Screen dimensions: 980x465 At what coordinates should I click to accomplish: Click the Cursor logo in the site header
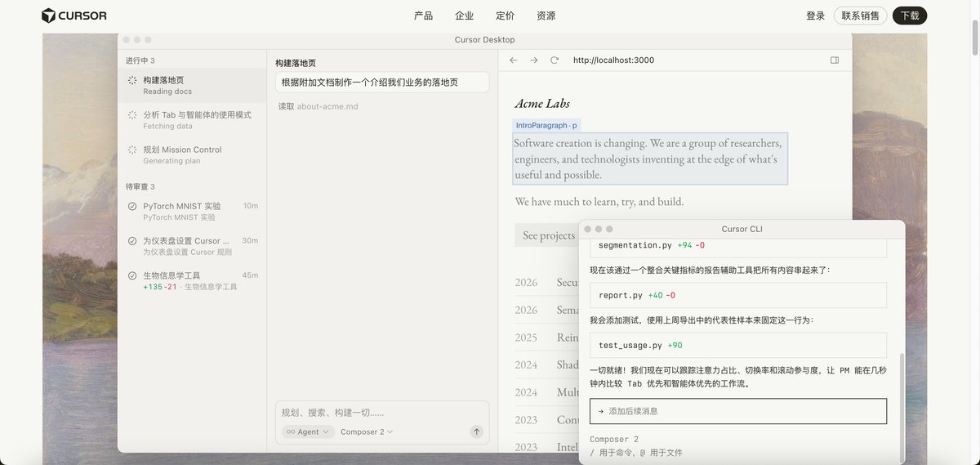click(74, 16)
